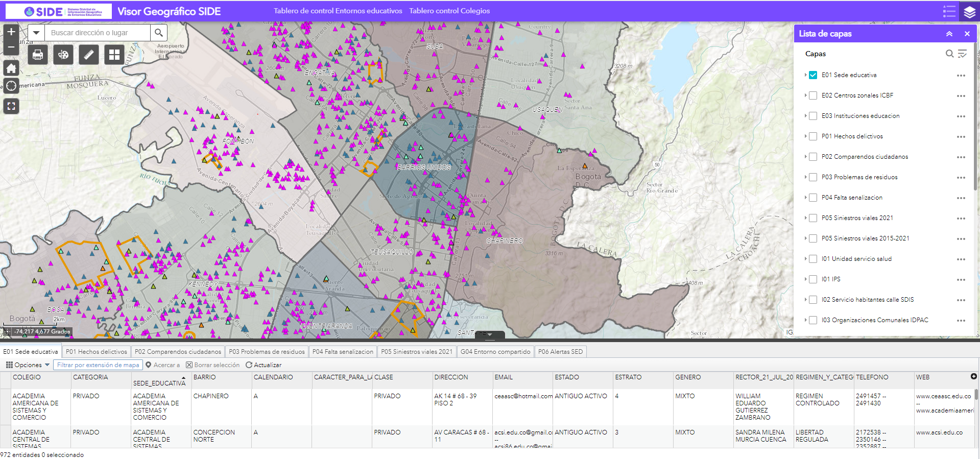980x459 pixels.
Task: Open the Opciones dropdown in table
Action: tap(28, 365)
